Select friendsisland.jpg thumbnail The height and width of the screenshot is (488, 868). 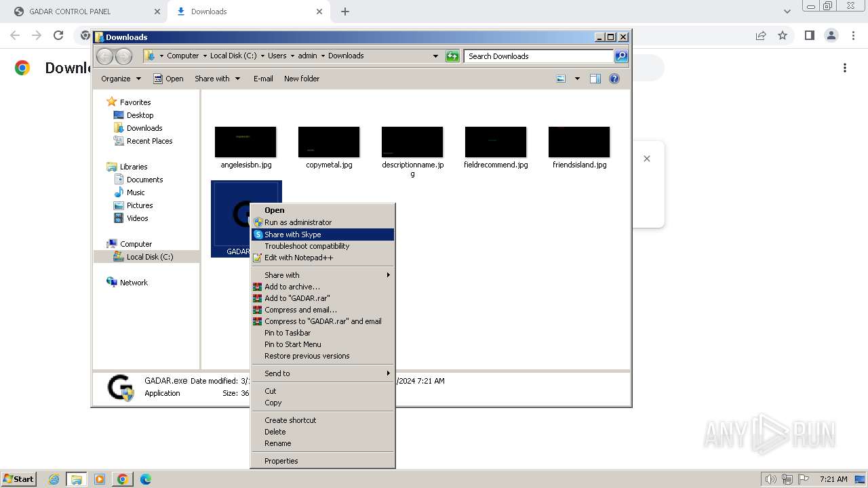point(579,142)
